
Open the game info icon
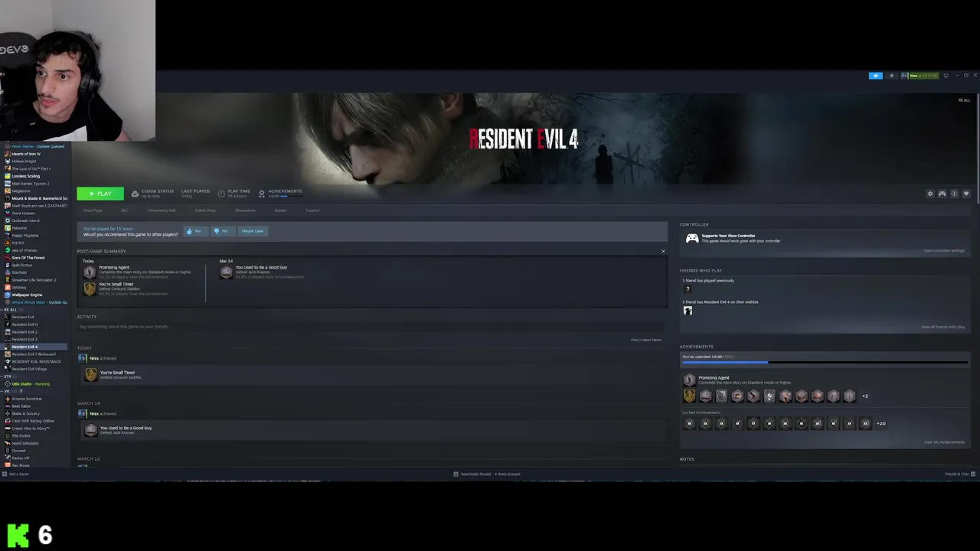tap(954, 194)
